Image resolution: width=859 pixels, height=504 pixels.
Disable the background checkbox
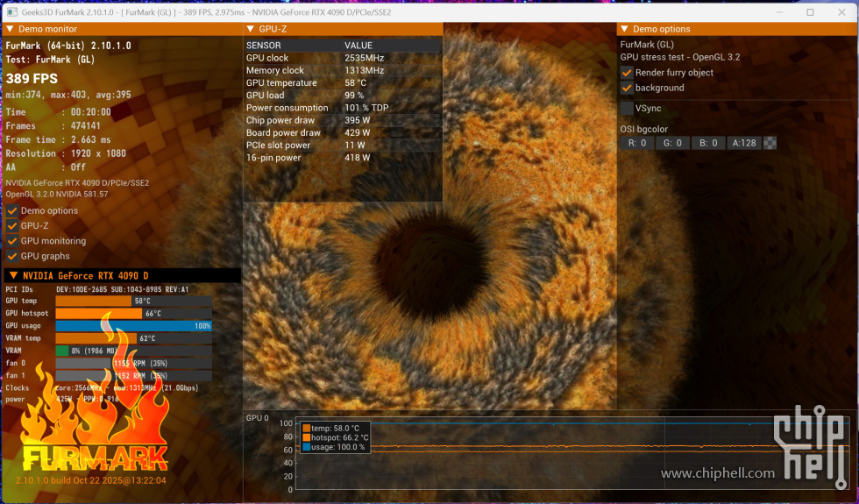click(x=627, y=88)
